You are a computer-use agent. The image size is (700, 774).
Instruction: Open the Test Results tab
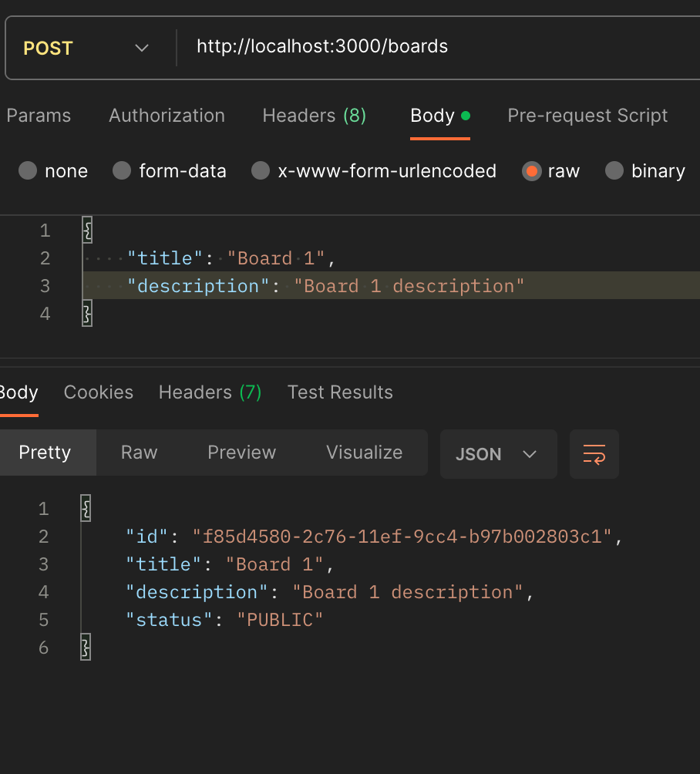[x=340, y=392]
